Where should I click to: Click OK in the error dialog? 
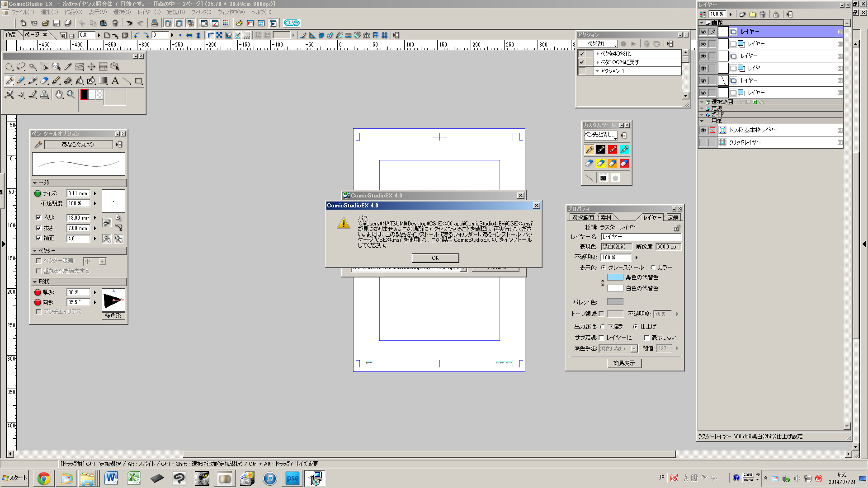pyautogui.click(x=435, y=258)
